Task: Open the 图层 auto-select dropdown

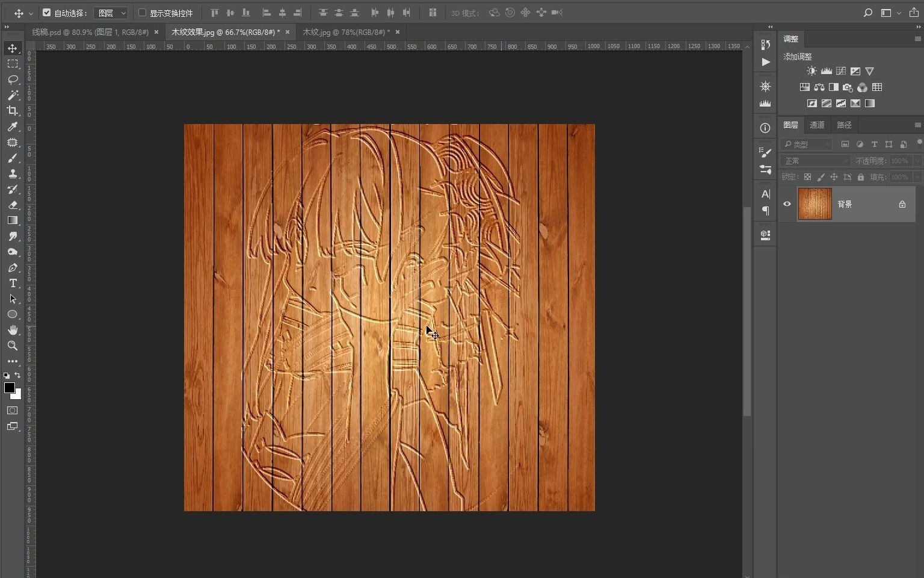Action: point(111,13)
